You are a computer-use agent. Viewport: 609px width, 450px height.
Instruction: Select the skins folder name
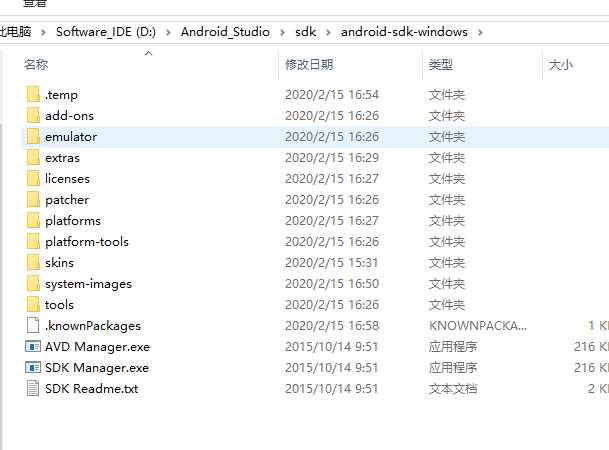pyautogui.click(x=59, y=262)
